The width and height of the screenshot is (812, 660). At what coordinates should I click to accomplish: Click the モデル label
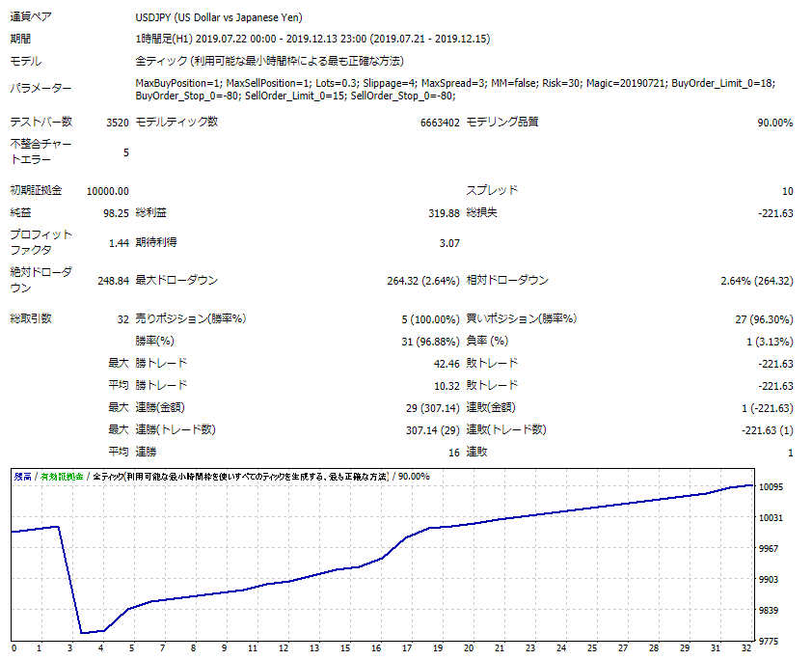point(26,61)
